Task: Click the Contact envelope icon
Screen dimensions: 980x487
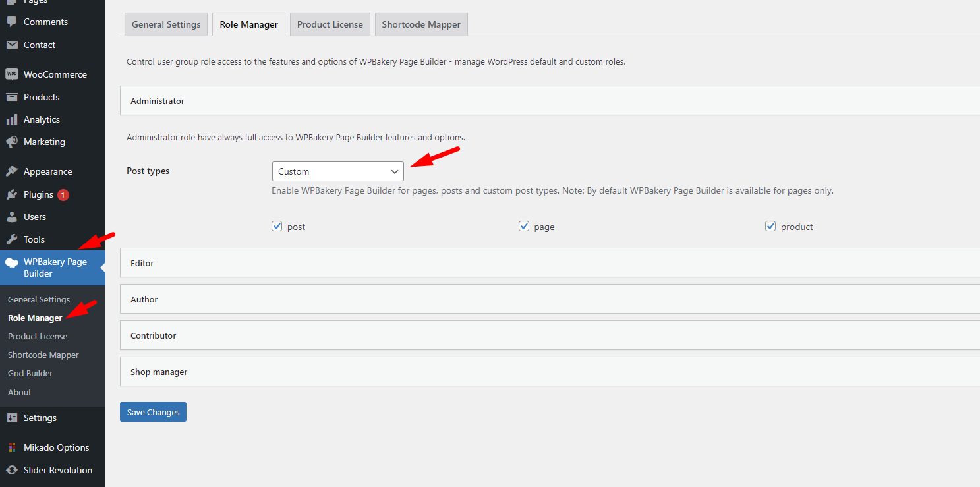Action: pyautogui.click(x=11, y=45)
